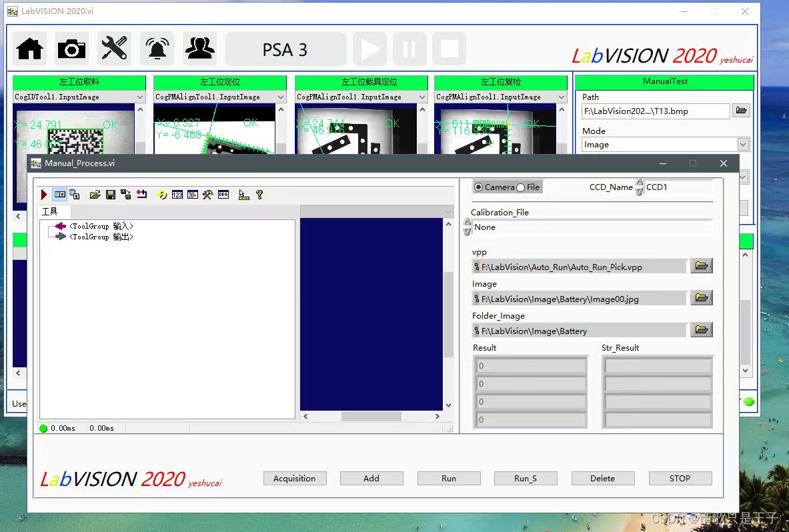This screenshot has width=789, height=532.
Task: Select the camera icon on the main toolbar
Action: [71, 48]
